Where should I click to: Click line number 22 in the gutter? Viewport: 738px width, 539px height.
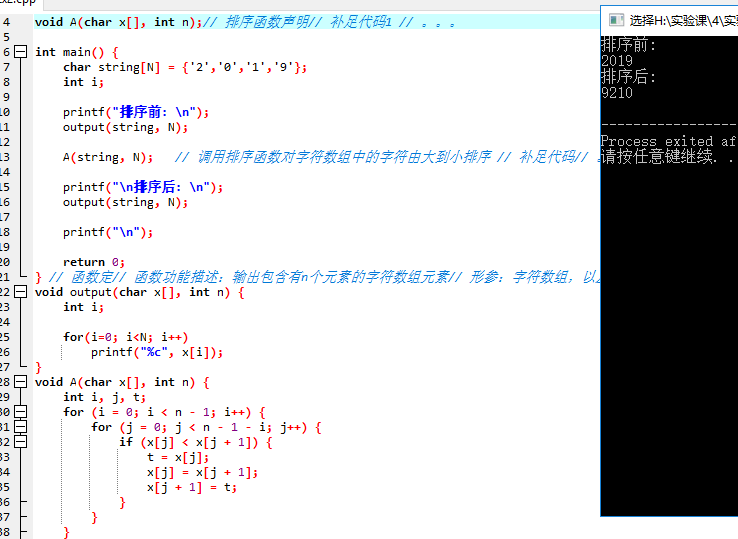(x=5, y=292)
